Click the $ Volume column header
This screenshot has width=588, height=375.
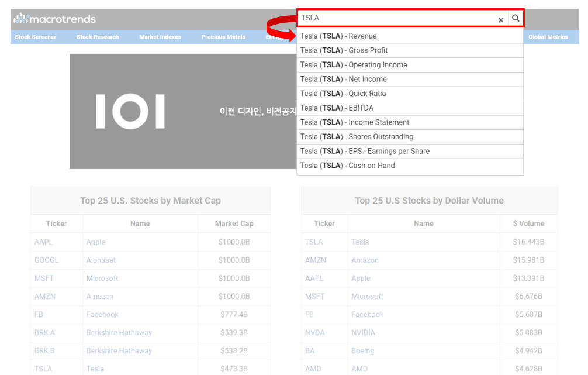(528, 223)
